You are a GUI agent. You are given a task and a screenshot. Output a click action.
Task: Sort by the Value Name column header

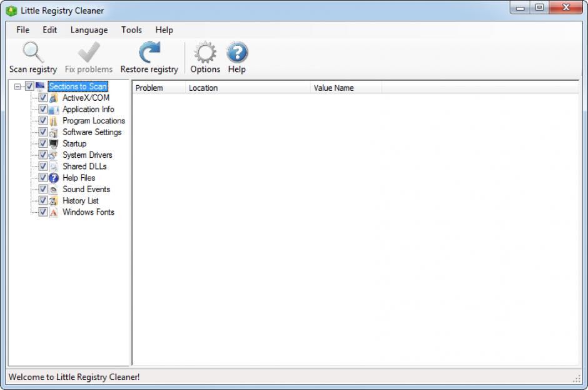346,88
